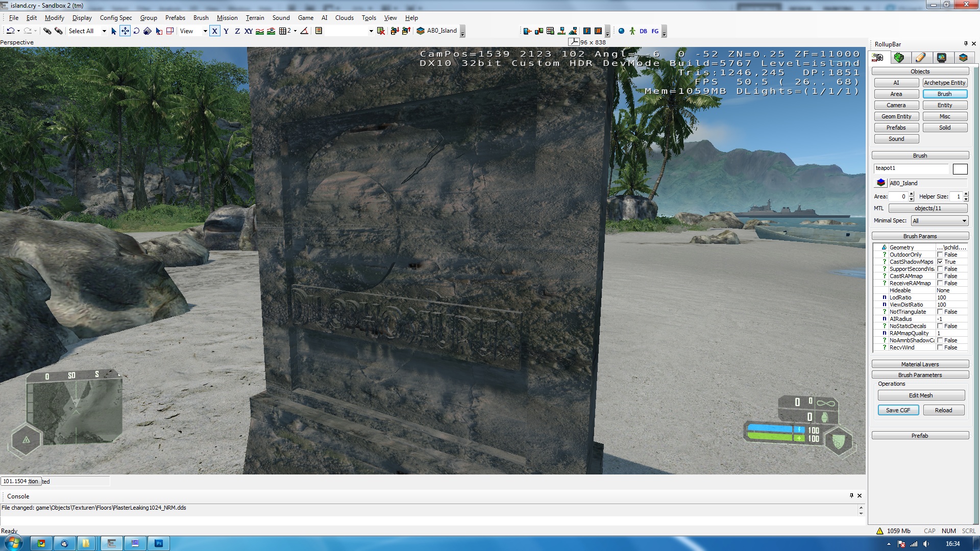Click the Undo arrow icon
Image resolution: width=980 pixels, height=551 pixels.
[x=10, y=31]
